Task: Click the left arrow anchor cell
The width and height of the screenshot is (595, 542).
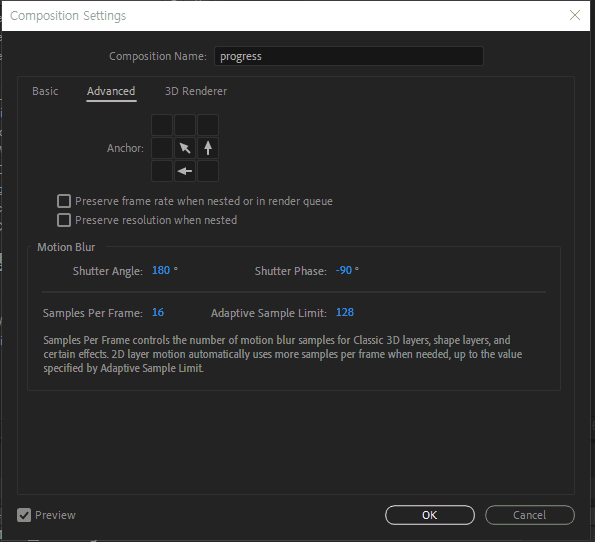Action: (x=185, y=171)
